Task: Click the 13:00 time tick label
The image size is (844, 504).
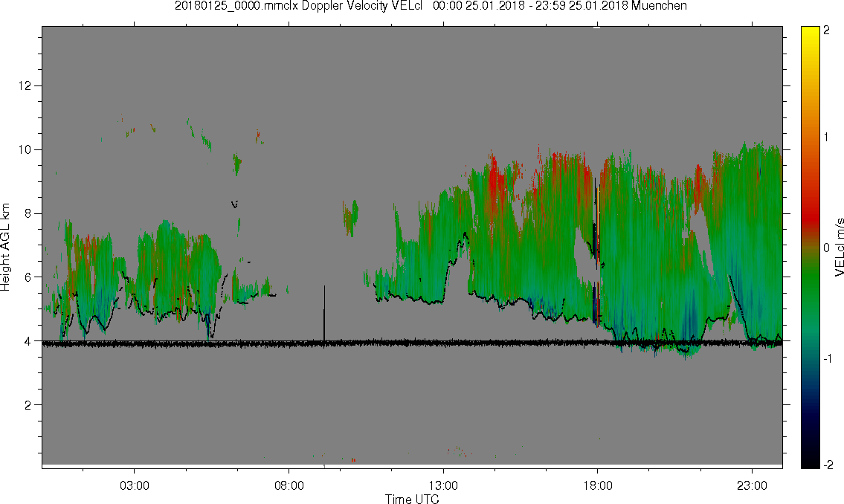Action: 443,485
